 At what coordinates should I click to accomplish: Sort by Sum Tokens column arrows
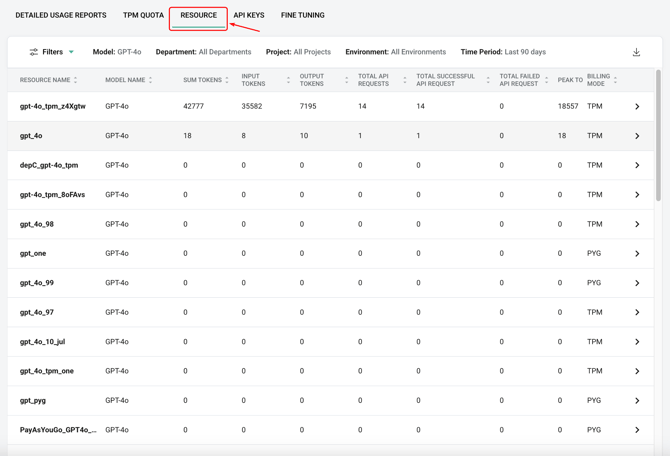(227, 80)
